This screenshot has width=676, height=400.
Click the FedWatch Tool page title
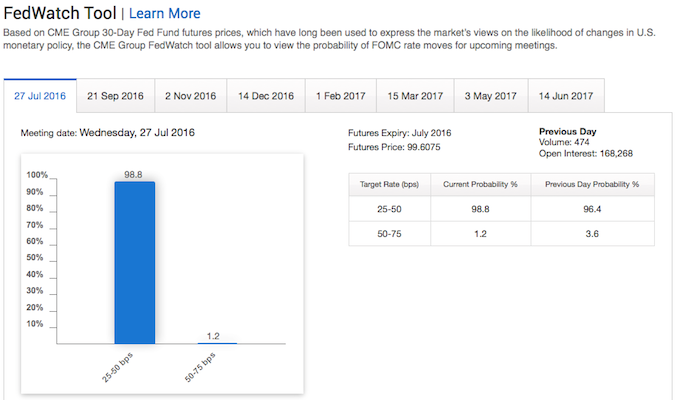click(60, 13)
